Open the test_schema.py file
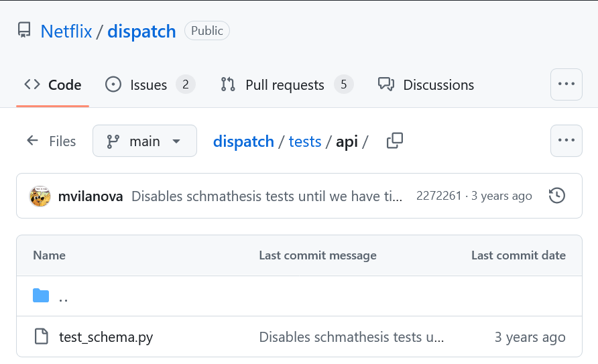 tap(106, 337)
